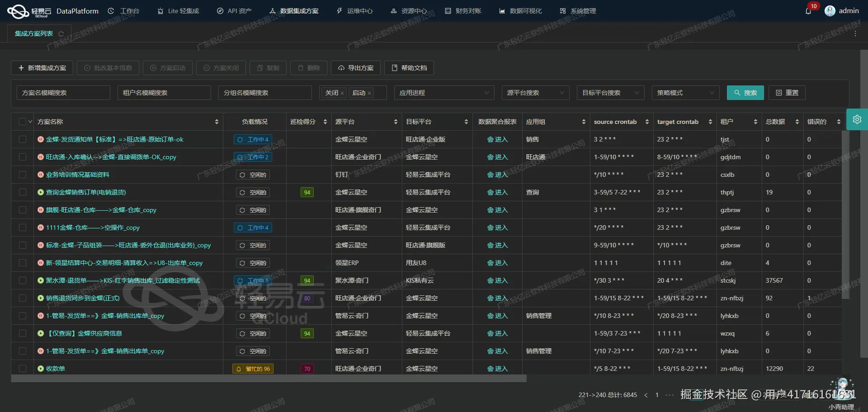
Task: Focus the 方案名模糊搜索 input
Action: pyautogui.click(x=63, y=93)
